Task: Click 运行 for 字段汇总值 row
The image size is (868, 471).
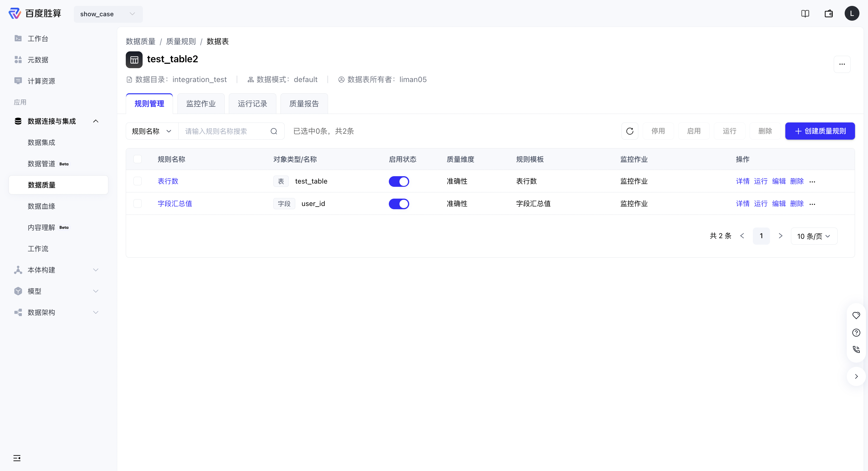Action: 761,204
